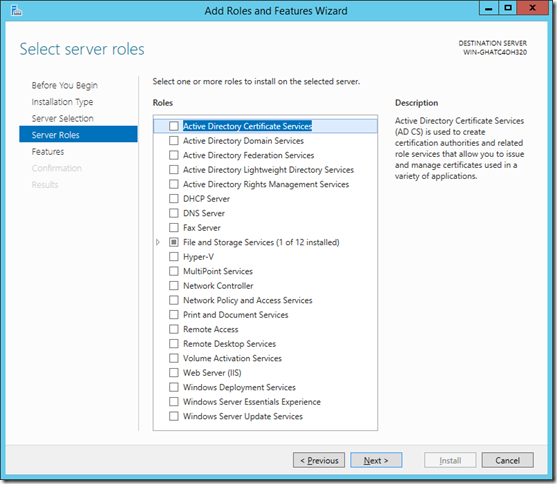Check the DHCP Server checkbox
The height and width of the screenshot is (484, 557).
[x=174, y=199]
